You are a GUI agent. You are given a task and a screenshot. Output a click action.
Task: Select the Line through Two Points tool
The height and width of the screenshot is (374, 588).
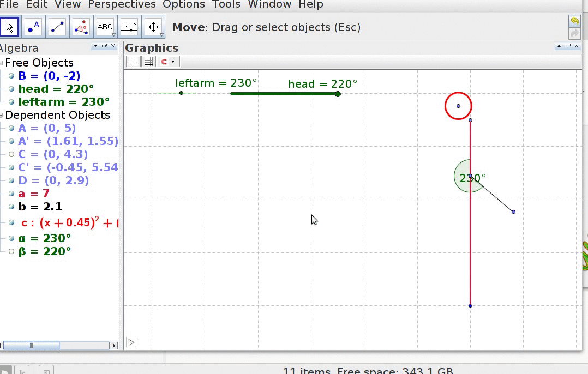pyautogui.click(x=57, y=27)
